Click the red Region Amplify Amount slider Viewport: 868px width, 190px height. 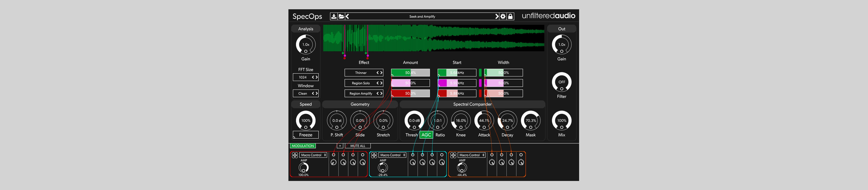410,93
